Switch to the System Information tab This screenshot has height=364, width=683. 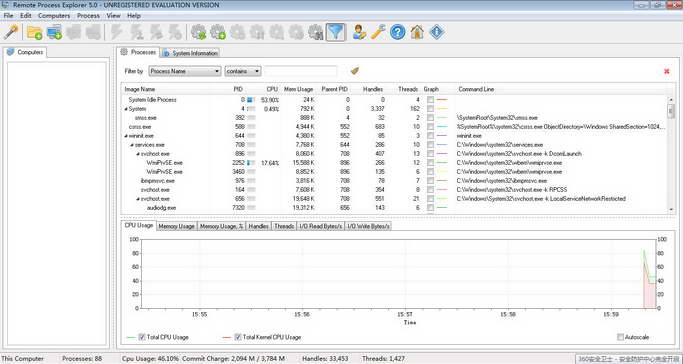point(190,53)
